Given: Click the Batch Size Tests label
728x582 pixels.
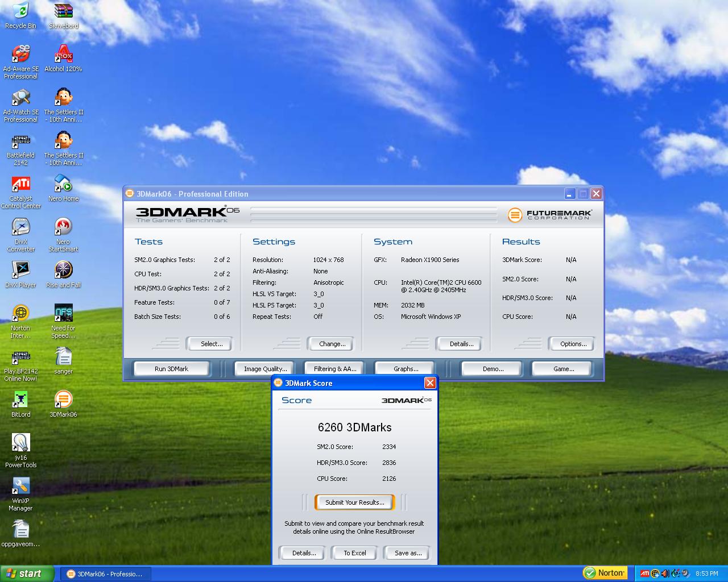Looking at the screenshot, I should click(157, 317).
